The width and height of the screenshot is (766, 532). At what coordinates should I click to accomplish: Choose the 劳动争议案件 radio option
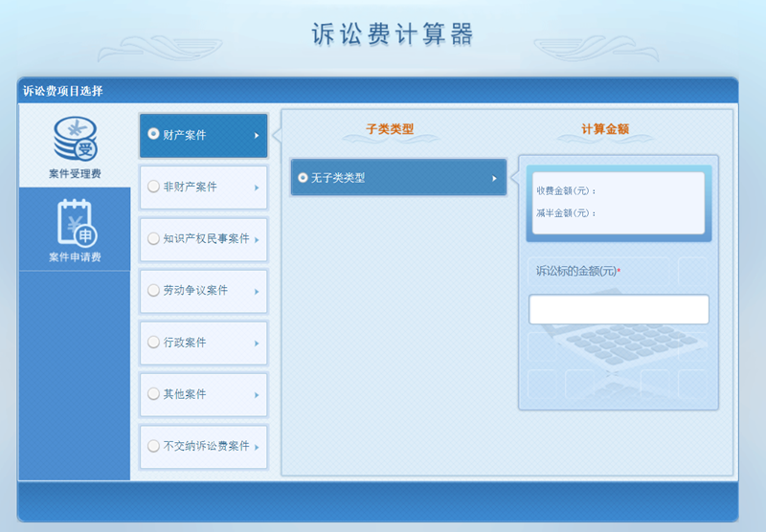(x=153, y=290)
